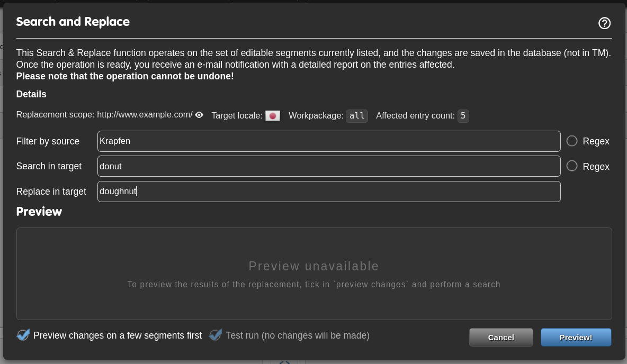Click the 'Preview unavailable' message
The height and width of the screenshot is (364, 627).
[x=313, y=266]
